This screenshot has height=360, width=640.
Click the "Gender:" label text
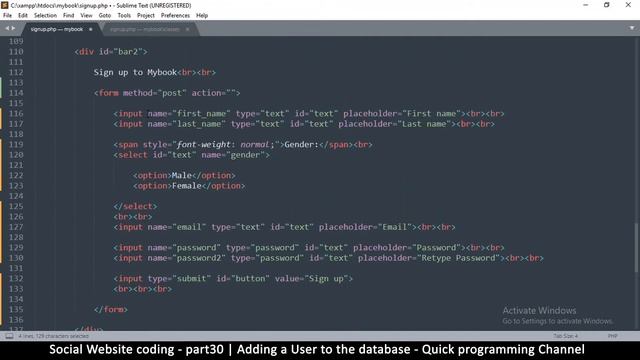coord(301,144)
